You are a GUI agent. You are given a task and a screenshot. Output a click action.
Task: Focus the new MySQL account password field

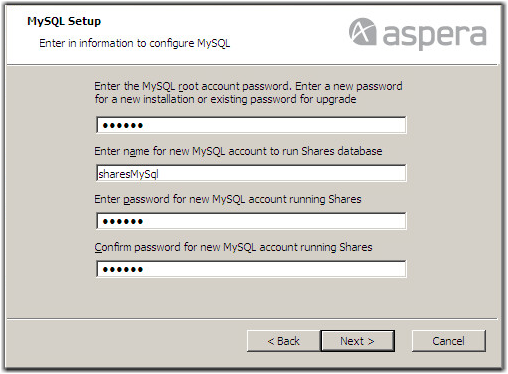coord(251,221)
